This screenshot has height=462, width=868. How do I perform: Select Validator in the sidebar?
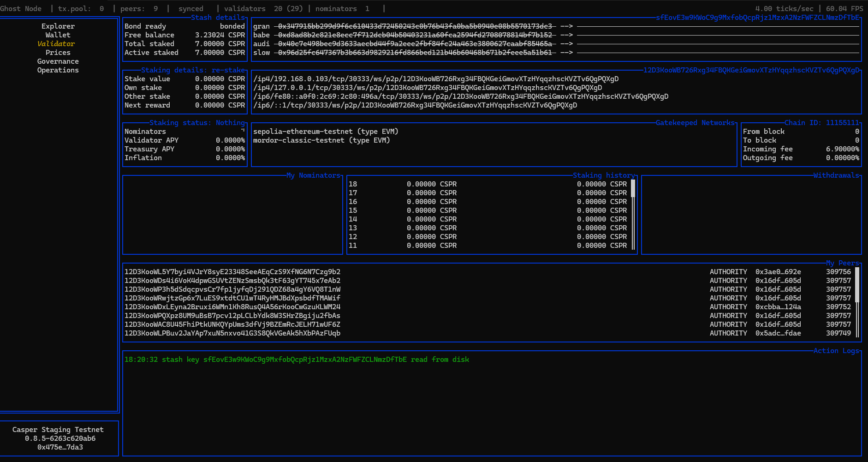(56, 44)
